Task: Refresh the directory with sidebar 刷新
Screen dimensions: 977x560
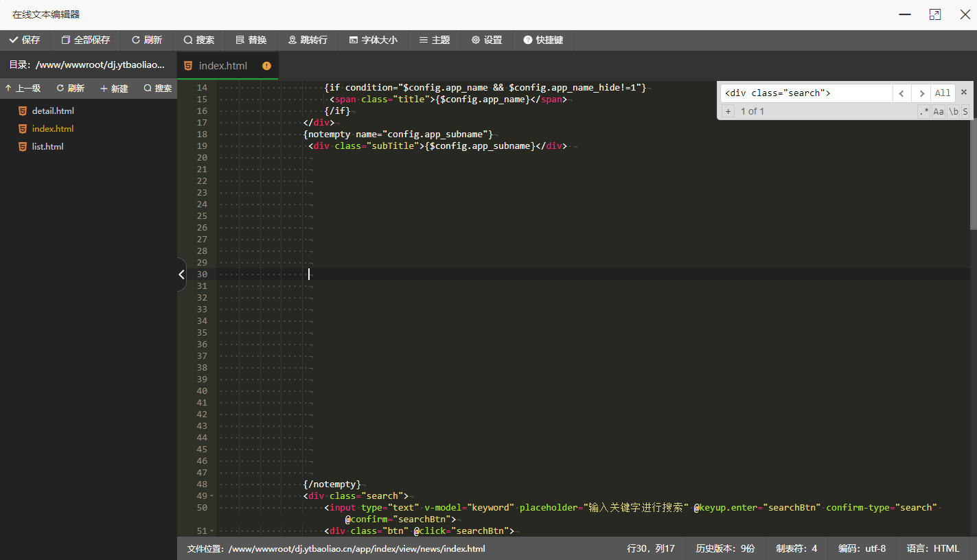Action: pos(70,88)
